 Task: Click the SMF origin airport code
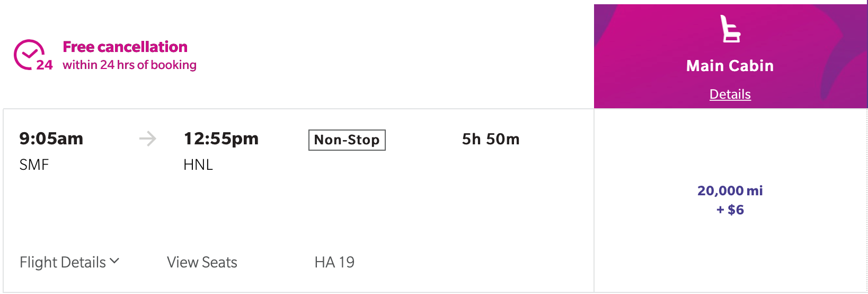click(x=34, y=165)
